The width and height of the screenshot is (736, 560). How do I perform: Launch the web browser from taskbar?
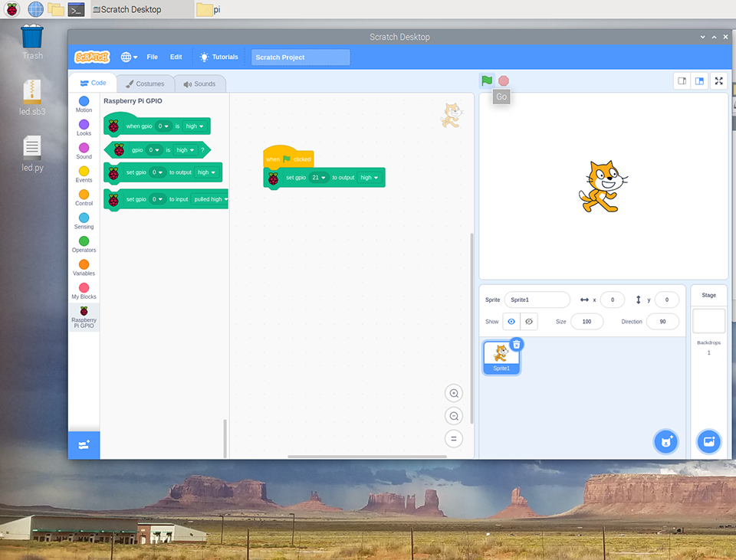click(x=35, y=9)
